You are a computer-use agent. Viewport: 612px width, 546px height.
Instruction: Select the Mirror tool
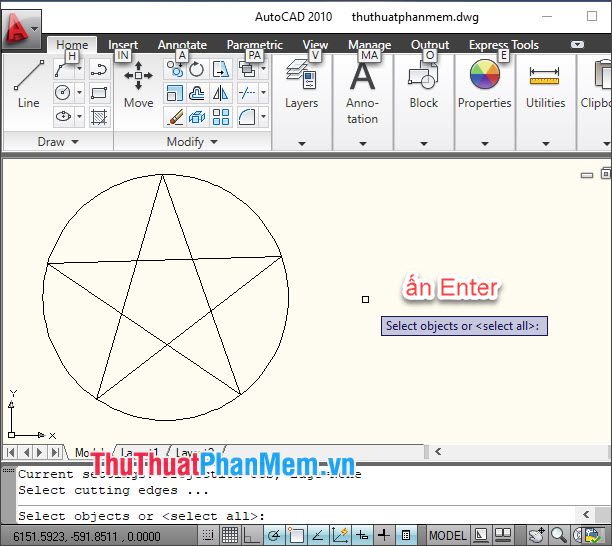click(221, 93)
